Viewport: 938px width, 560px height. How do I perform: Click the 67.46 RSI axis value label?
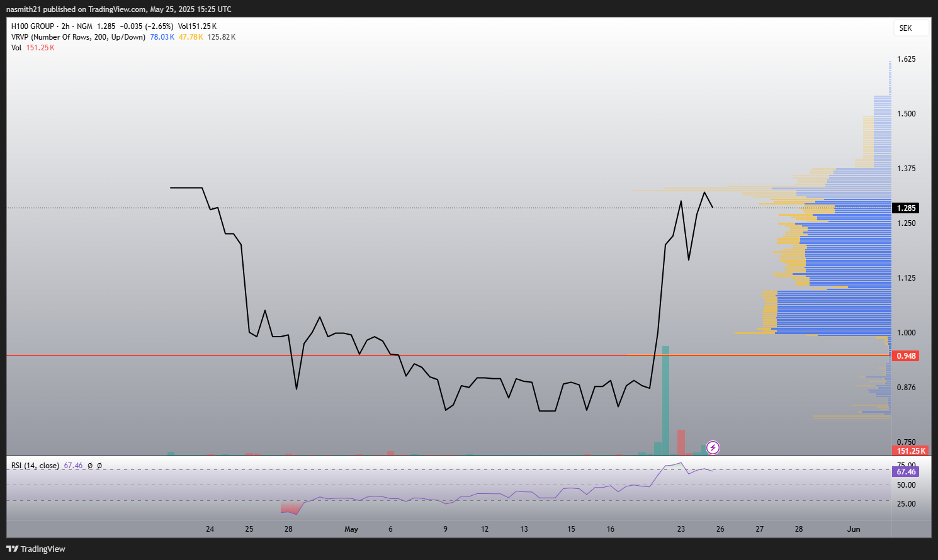pyautogui.click(x=907, y=471)
